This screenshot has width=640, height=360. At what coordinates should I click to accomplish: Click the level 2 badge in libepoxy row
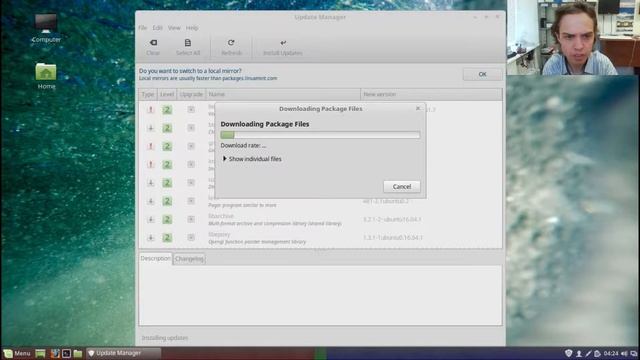tap(167, 238)
